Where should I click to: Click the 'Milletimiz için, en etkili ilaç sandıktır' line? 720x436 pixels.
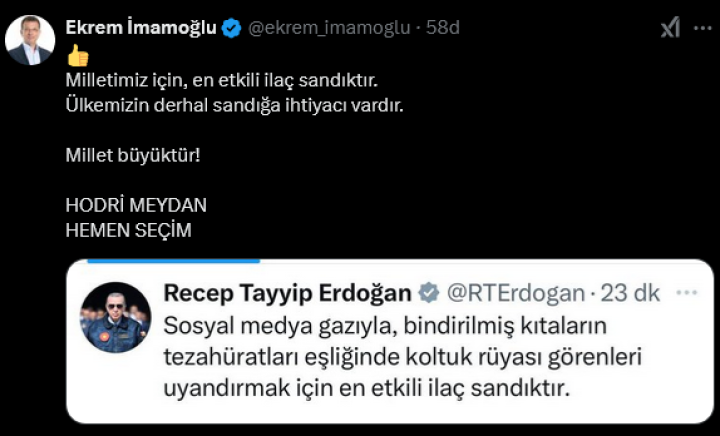pos(221,80)
